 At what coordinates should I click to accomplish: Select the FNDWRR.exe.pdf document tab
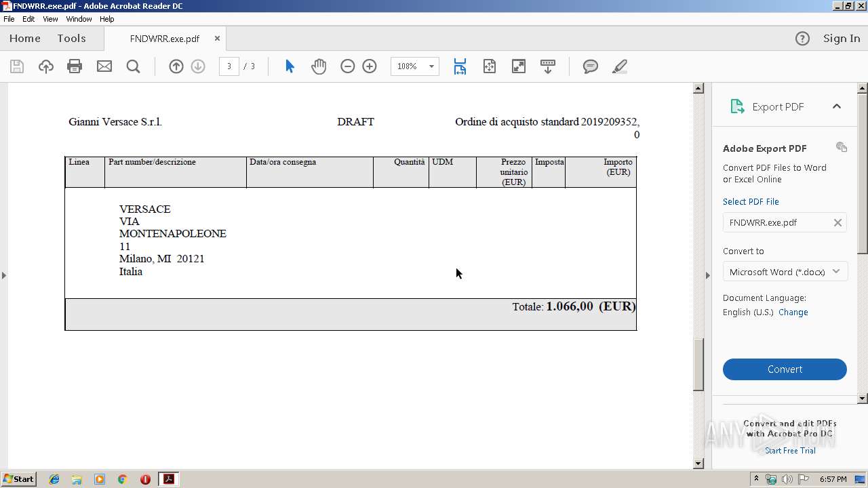point(165,39)
